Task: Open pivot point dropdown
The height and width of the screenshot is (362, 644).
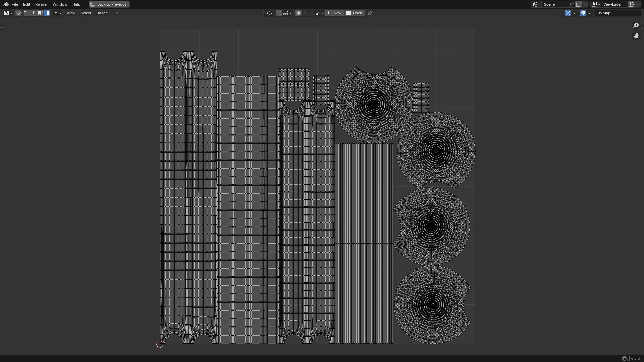Action: [269, 13]
